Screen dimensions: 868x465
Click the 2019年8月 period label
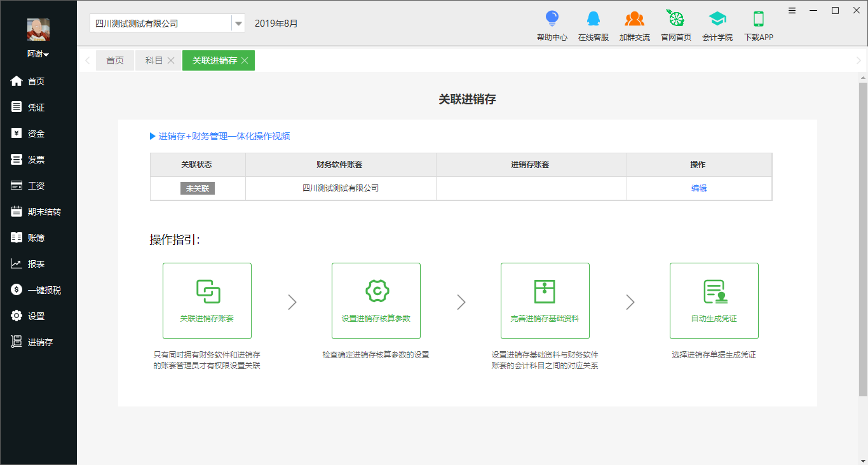276,24
